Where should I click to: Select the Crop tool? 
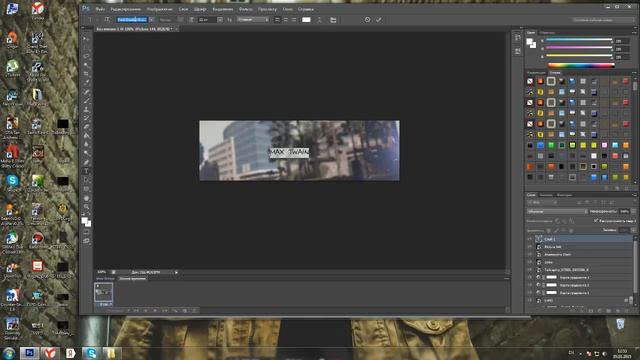tap(86, 74)
